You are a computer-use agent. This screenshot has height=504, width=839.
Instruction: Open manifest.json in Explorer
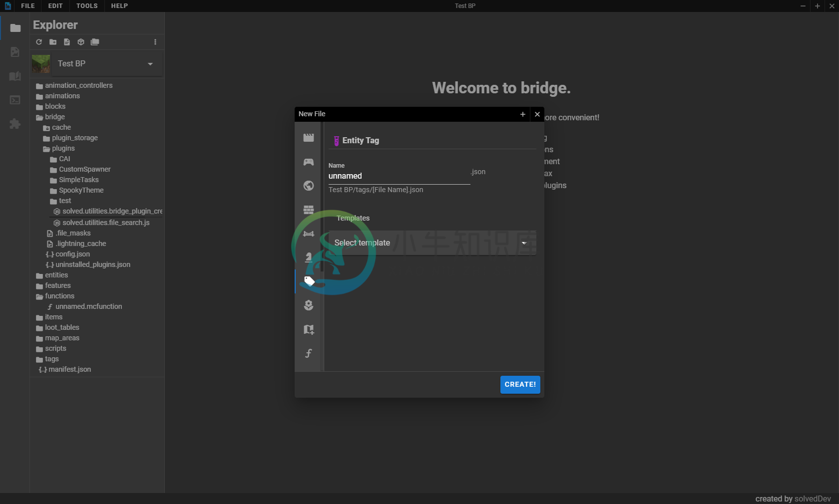(65, 369)
